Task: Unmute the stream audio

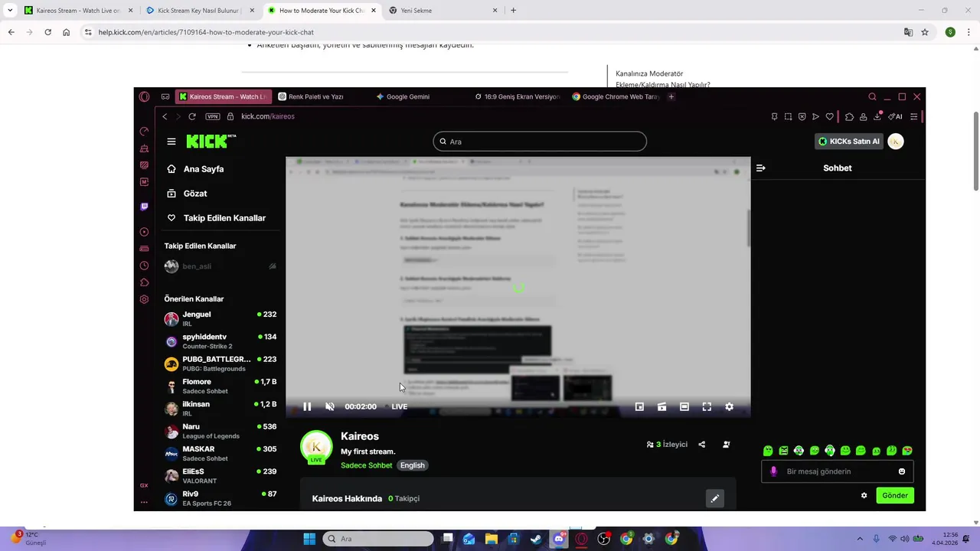Action: pos(330,406)
